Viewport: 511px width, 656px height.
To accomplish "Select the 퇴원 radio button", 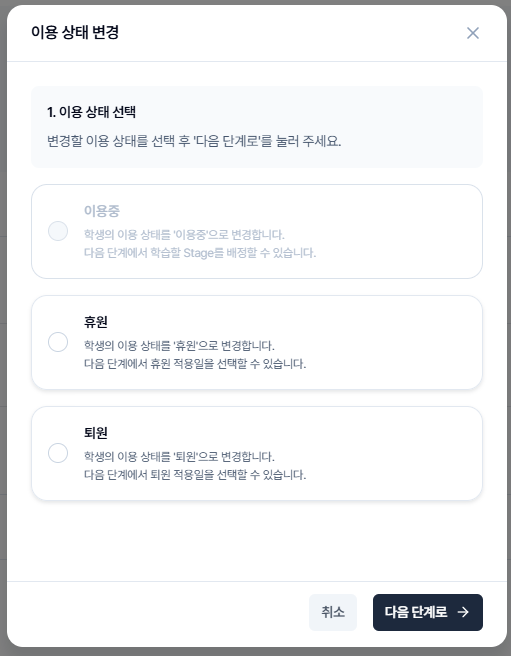I will pyautogui.click(x=58, y=453).
